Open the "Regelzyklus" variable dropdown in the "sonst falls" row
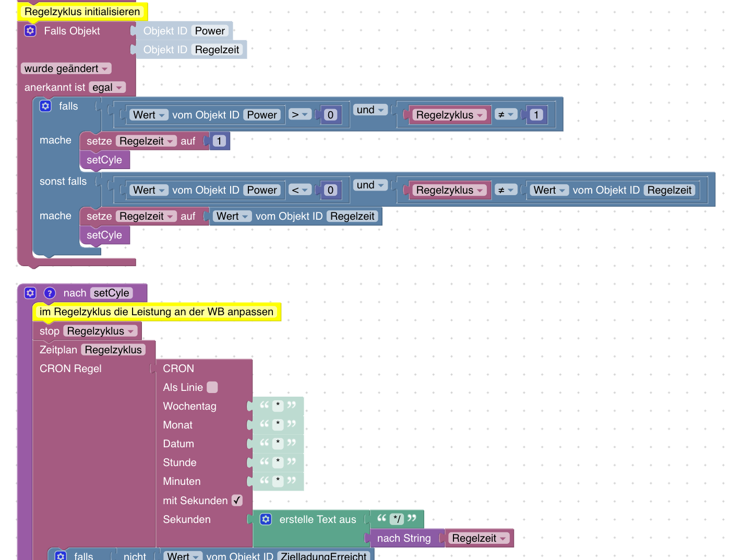 pyautogui.click(x=450, y=190)
